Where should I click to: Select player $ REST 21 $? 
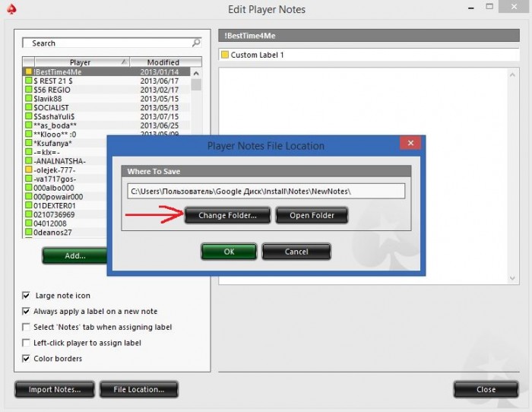click(x=106, y=81)
